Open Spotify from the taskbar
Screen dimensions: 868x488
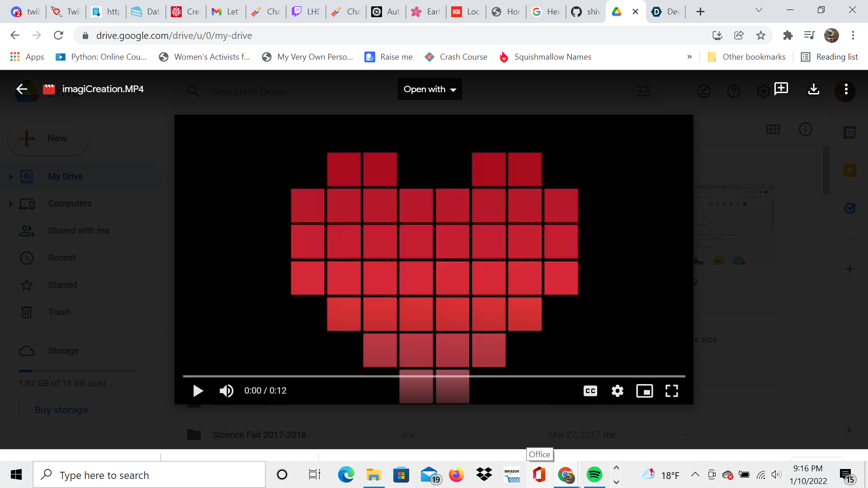(594, 474)
